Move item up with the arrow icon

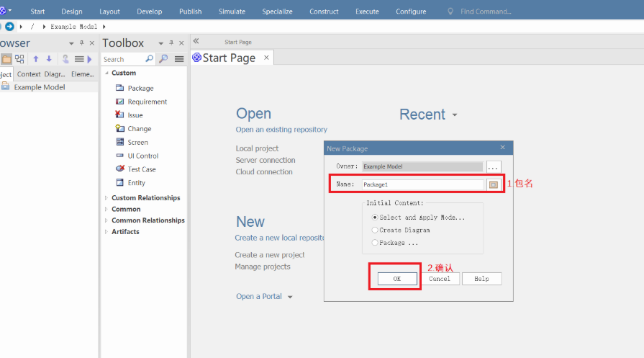pos(36,59)
